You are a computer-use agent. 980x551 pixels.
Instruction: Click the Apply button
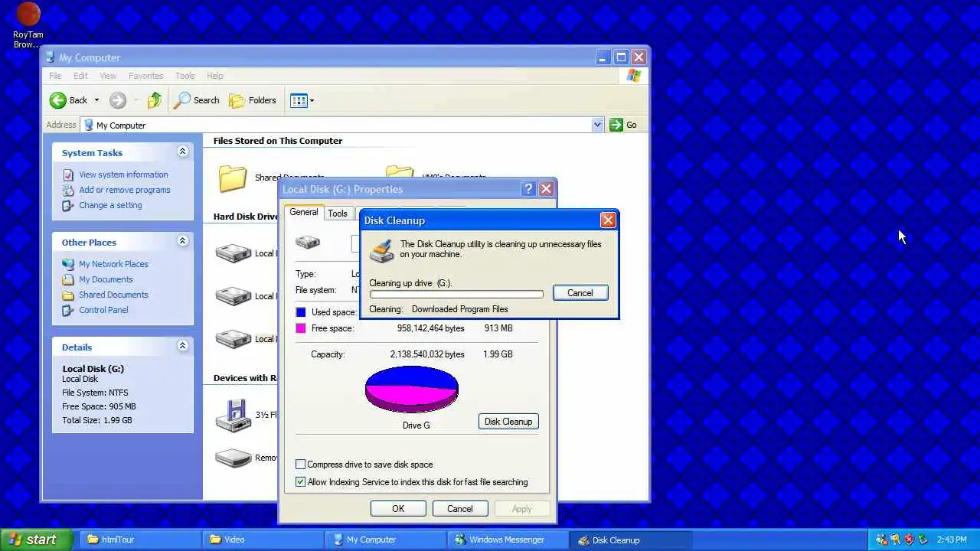521,509
